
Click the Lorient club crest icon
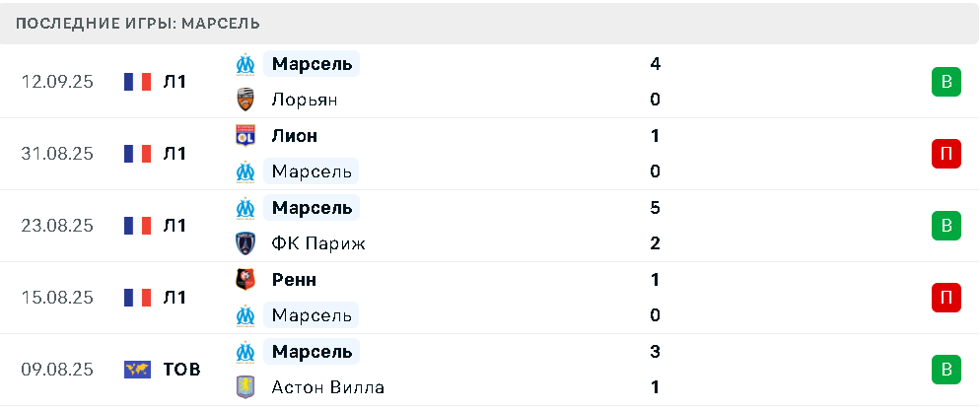point(245,100)
